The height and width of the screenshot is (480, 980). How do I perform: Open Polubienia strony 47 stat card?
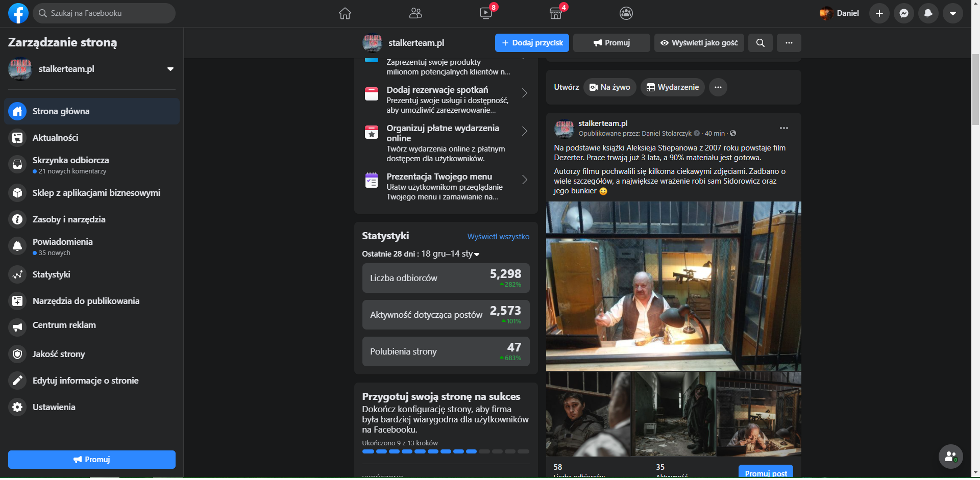pos(446,351)
